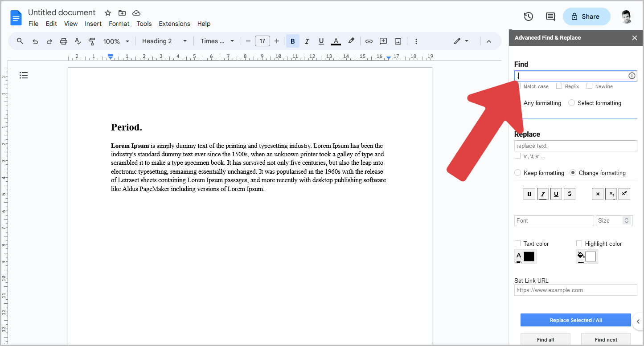Toggle italic in the main toolbar
This screenshot has height=346, width=644.
coord(307,41)
